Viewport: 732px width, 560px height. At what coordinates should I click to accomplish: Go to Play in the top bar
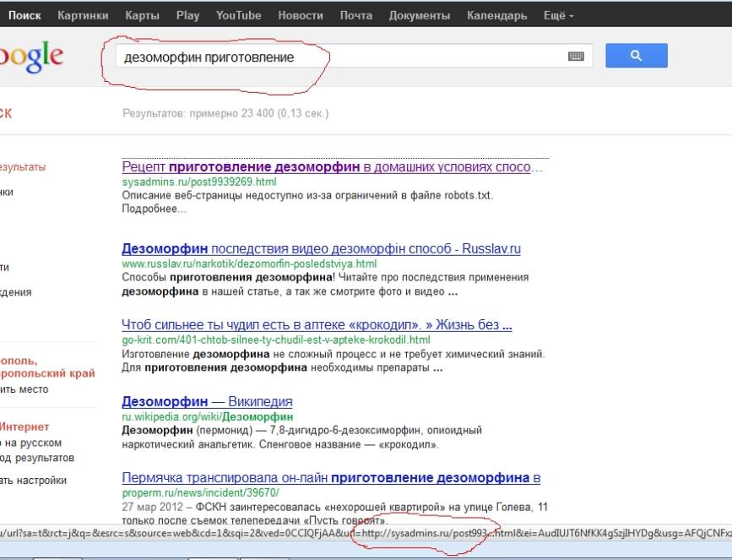click(x=187, y=15)
